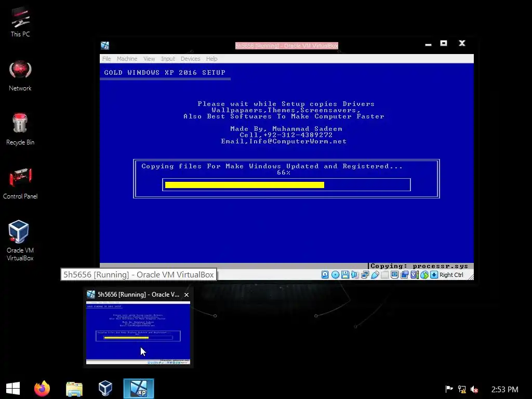532x399 pixels.
Task: Click the hard disk activity status icon
Action: (x=325, y=275)
